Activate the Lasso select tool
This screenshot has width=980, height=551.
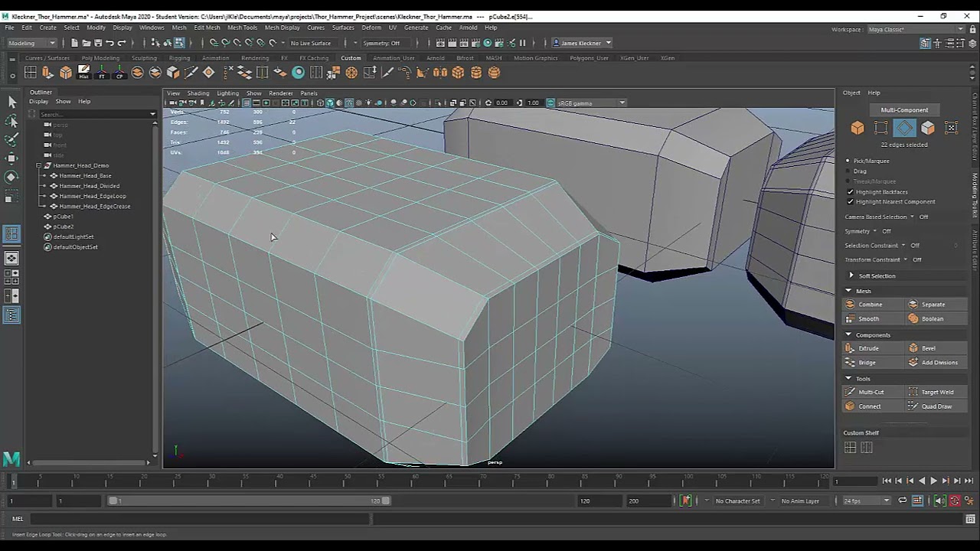pyautogui.click(x=11, y=121)
